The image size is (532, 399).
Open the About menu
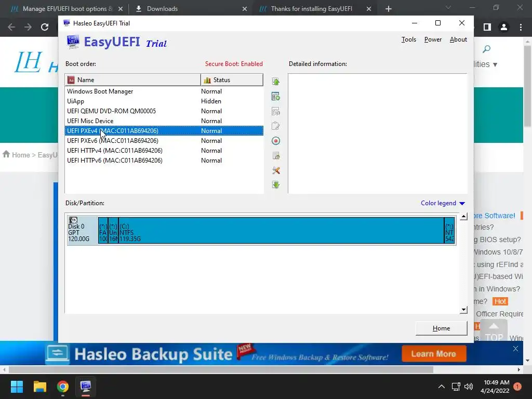coord(458,39)
